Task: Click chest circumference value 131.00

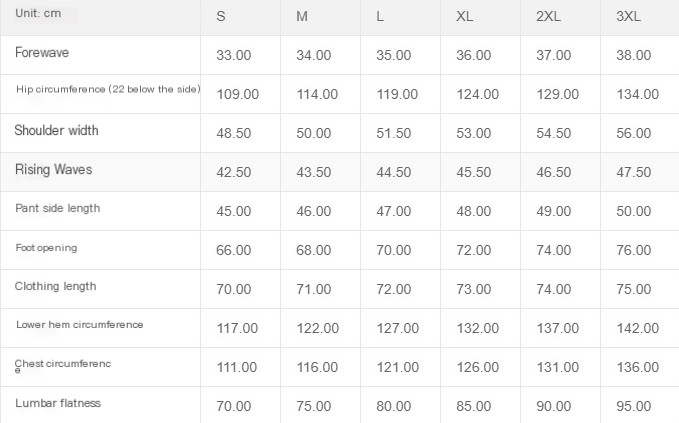Action: click(x=554, y=367)
